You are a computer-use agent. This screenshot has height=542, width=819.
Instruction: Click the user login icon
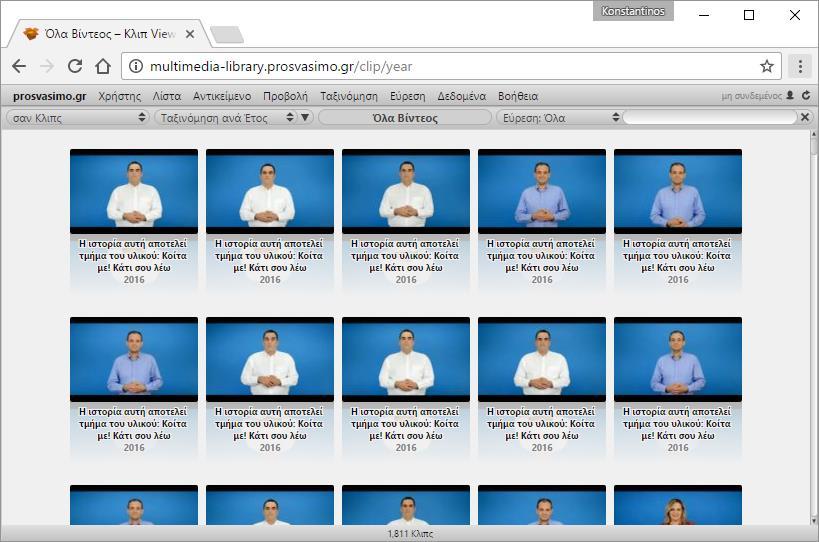coord(790,96)
